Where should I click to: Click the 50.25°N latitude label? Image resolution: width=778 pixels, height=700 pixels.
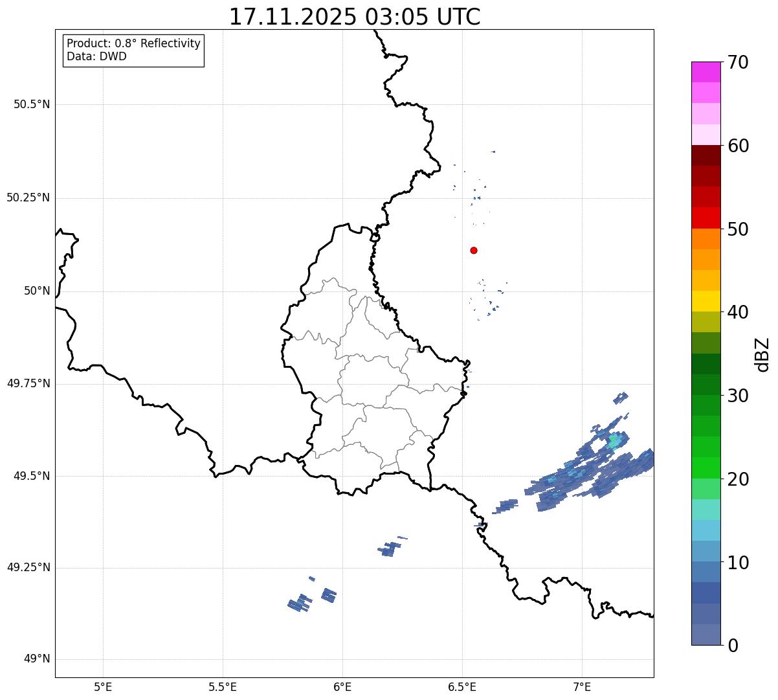tap(28, 198)
